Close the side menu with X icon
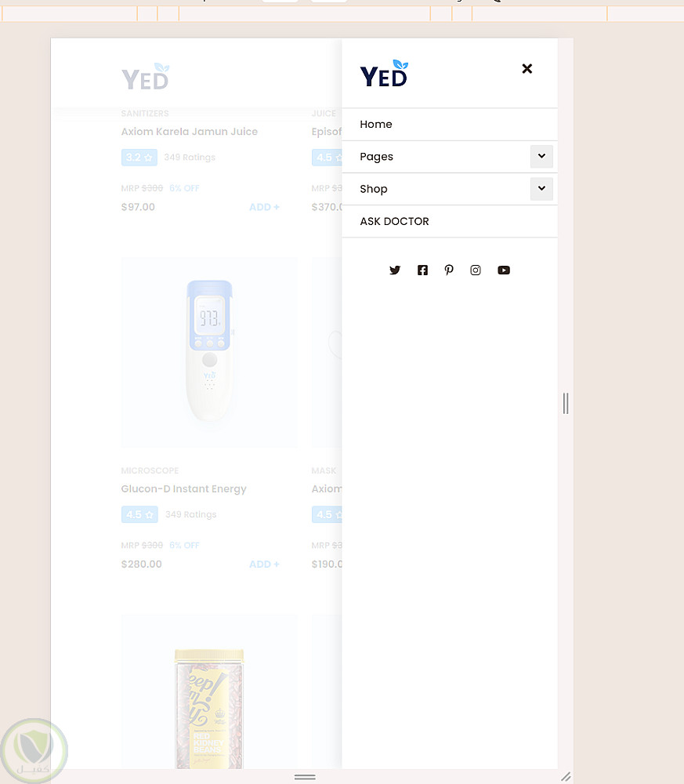Image resolution: width=684 pixels, height=784 pixels. 527,68
